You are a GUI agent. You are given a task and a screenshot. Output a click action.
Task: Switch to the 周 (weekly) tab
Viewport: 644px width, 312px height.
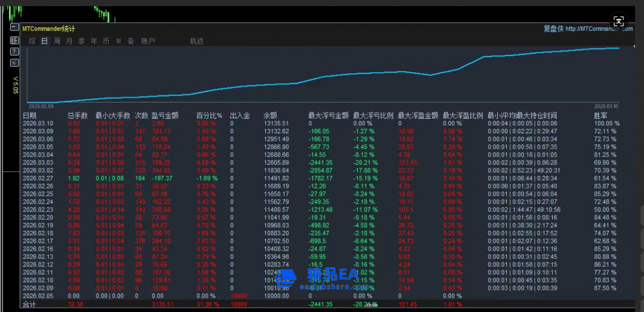[x=57, y=41]
